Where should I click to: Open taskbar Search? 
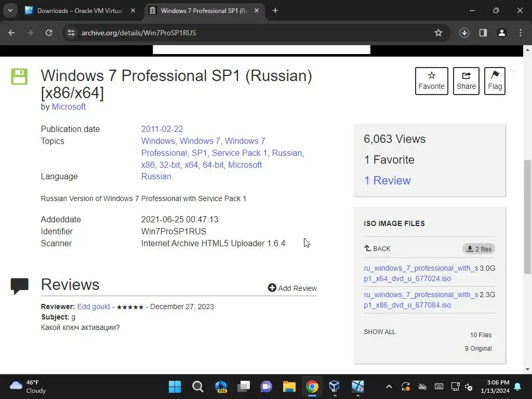[198, 387]
